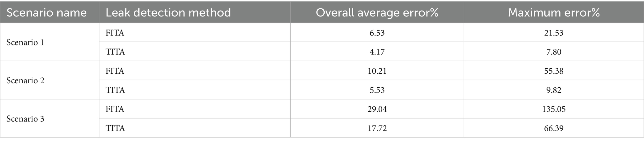Click the Overall average error% header
Image resolution: width=644 pixels, height=143 pixels.
pyautogui.click(x=377, y=13)
